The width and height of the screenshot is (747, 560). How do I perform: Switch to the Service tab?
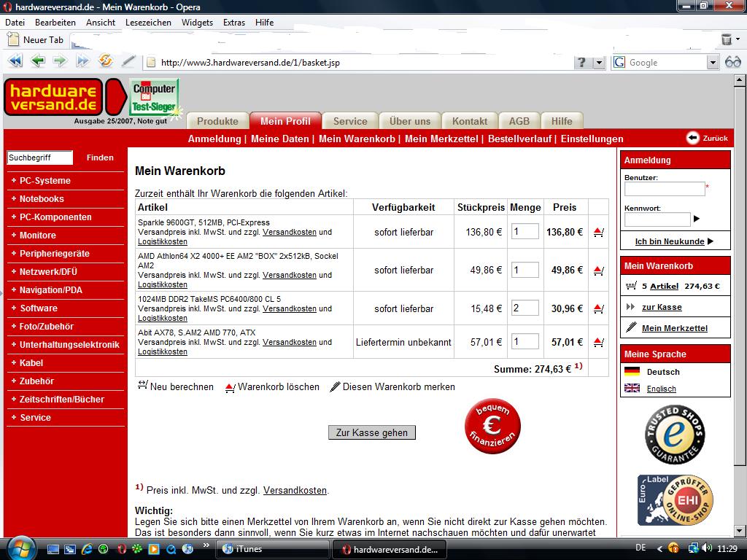(350, 121)
